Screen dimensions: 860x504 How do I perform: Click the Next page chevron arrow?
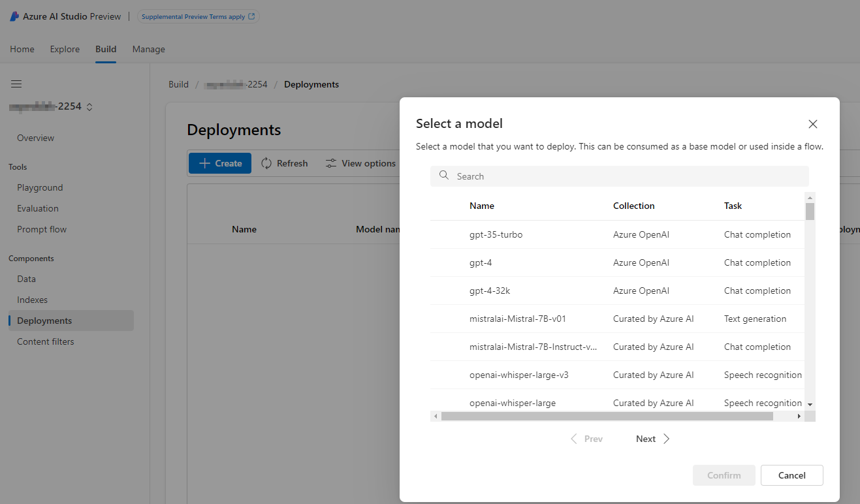pos(667,439)
